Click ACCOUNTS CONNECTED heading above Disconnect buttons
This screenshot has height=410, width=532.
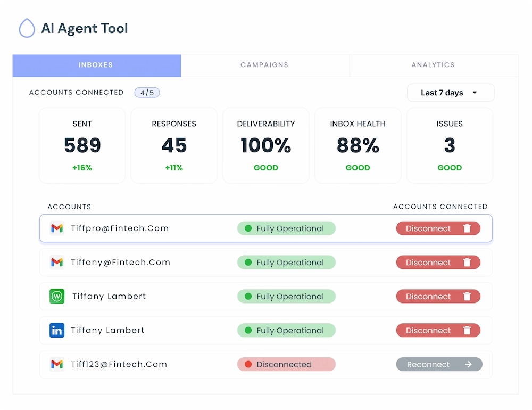(440, 207)
